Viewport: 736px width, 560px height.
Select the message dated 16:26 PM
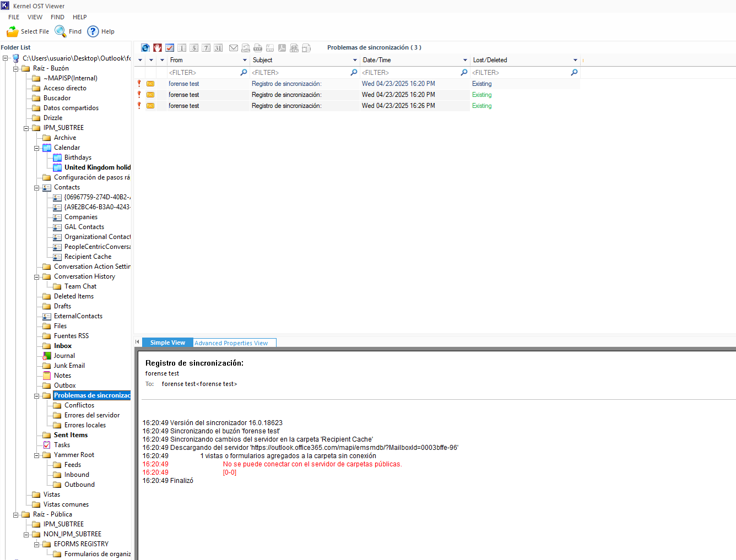coord(357,106)
